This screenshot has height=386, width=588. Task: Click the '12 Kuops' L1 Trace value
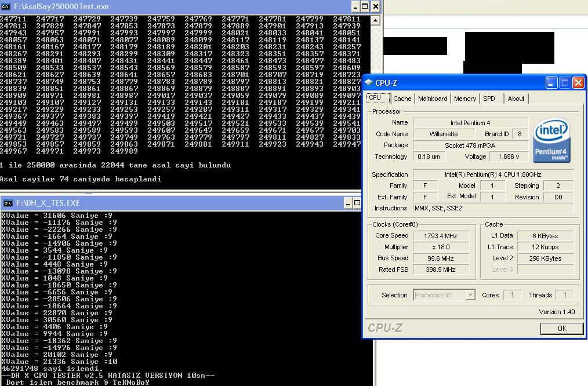pos(545,247)
